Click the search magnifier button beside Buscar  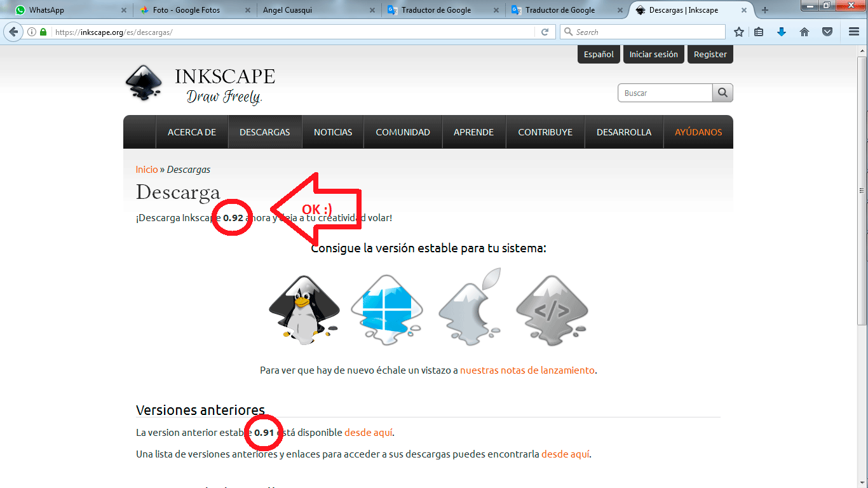click(x=722, y=93)
